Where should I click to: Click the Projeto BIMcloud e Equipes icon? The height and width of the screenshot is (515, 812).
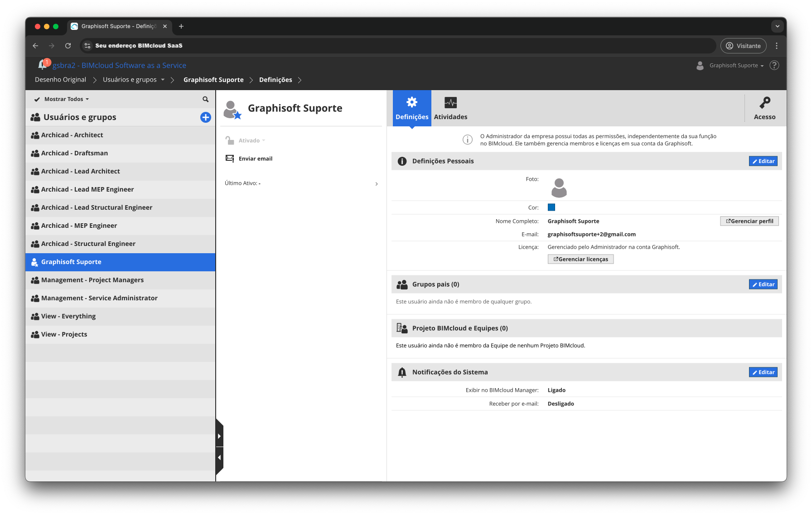tap(402, 328)
